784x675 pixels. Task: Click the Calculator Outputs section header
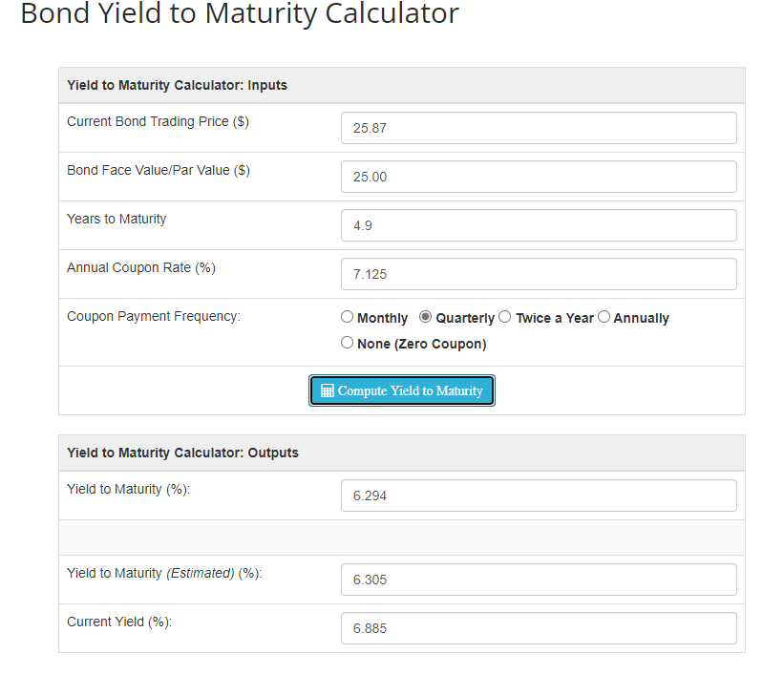(182, 453)
